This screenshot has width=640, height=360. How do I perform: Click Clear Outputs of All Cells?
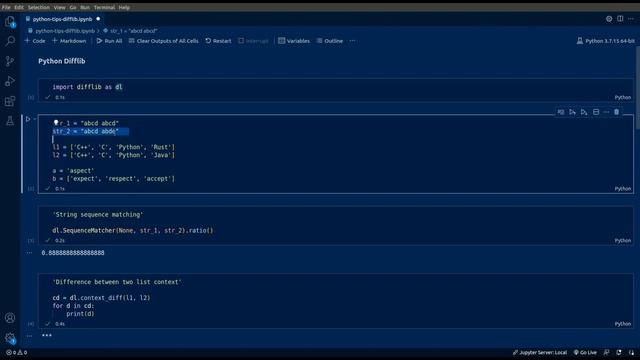(x=164, y=41)
